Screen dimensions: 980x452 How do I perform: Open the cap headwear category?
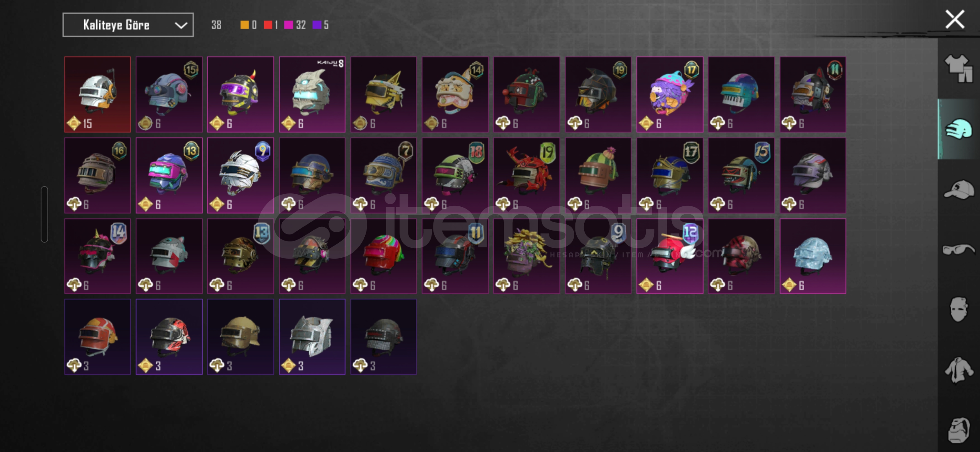point(958,190)
